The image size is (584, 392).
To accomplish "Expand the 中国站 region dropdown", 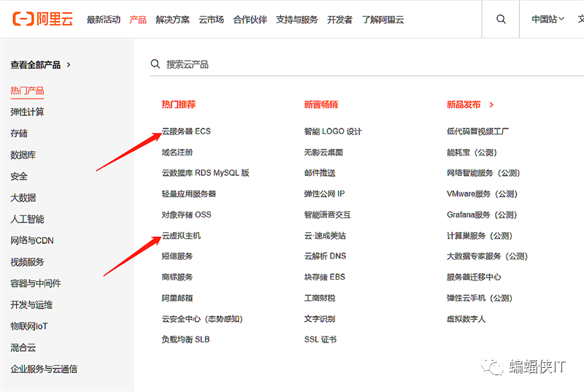I will click(x=547, y=19).
